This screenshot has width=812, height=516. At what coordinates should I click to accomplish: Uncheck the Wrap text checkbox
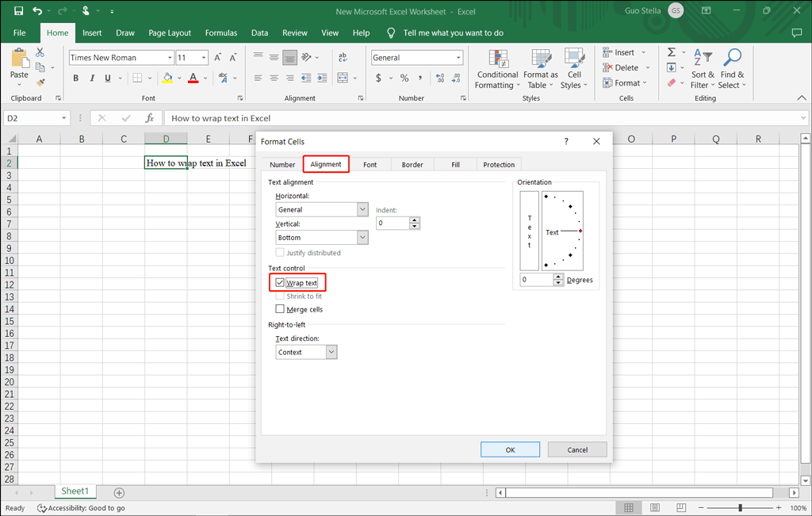point(280,283)
